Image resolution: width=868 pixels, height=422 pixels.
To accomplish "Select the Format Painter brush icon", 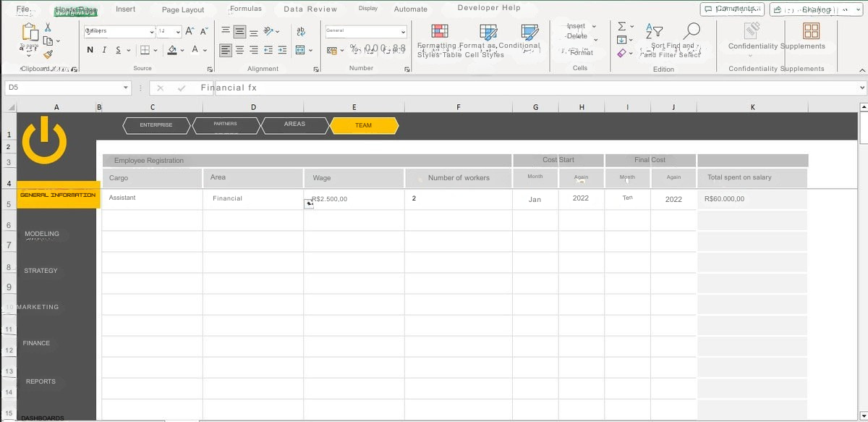I will (x=48, y=54).
